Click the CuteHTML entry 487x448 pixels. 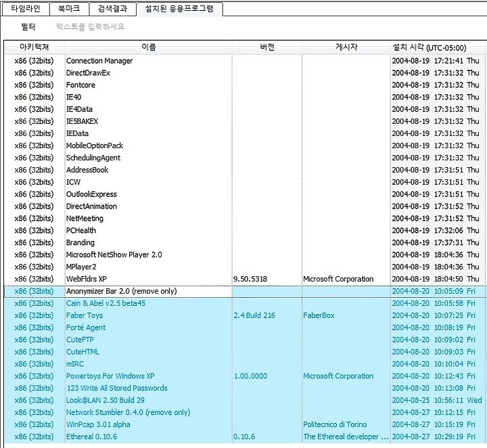click(x=83, y=352)
